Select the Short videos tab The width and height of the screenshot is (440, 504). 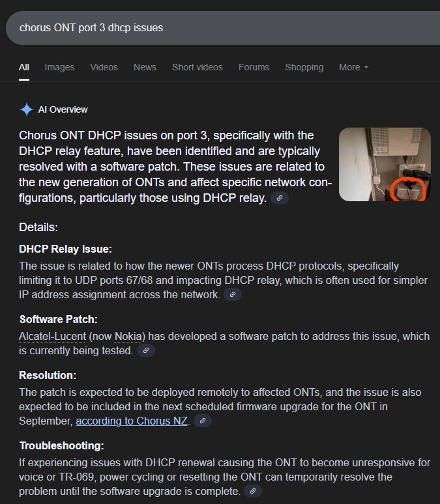[197, 67]
